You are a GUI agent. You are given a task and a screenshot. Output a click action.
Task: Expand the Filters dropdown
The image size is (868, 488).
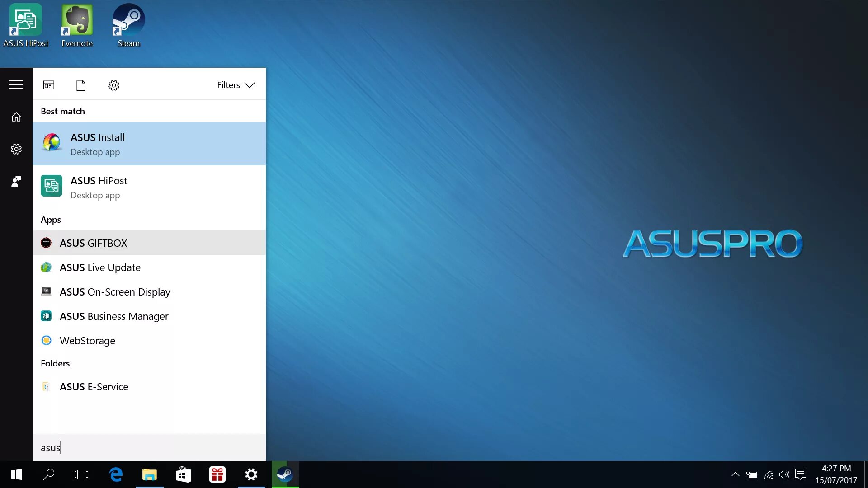tap(236, 85)
